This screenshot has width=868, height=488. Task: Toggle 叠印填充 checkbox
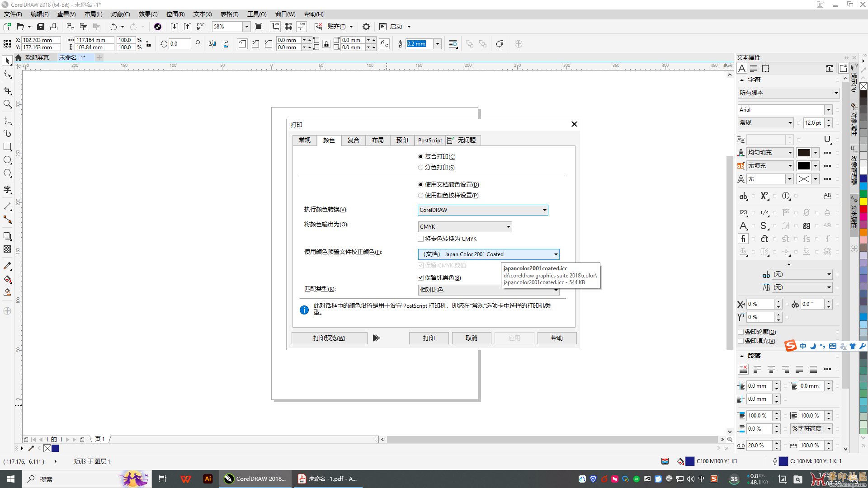point(741,341)
